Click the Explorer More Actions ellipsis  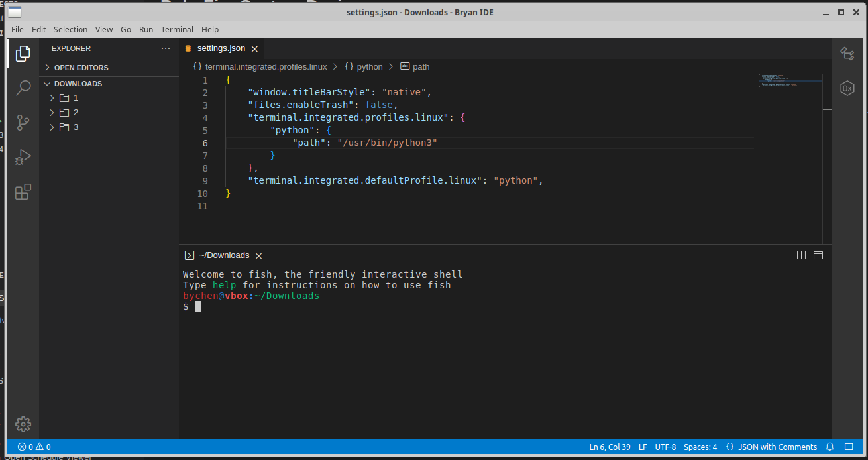[x=165, y=48]
